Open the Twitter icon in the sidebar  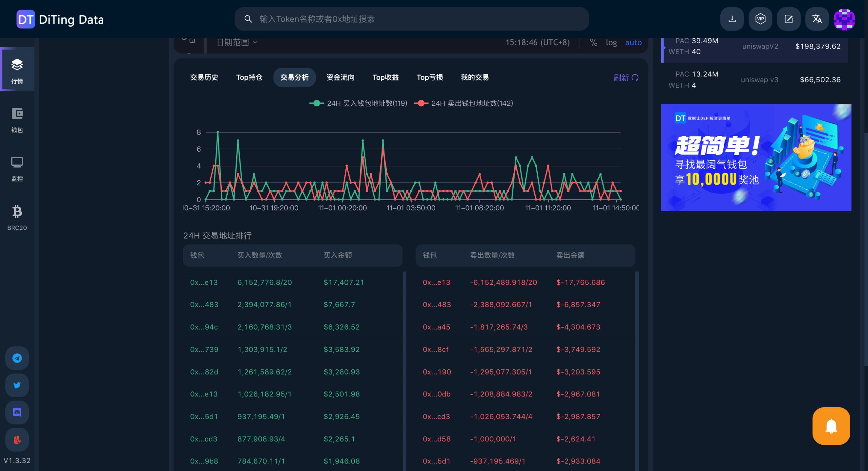17,385
